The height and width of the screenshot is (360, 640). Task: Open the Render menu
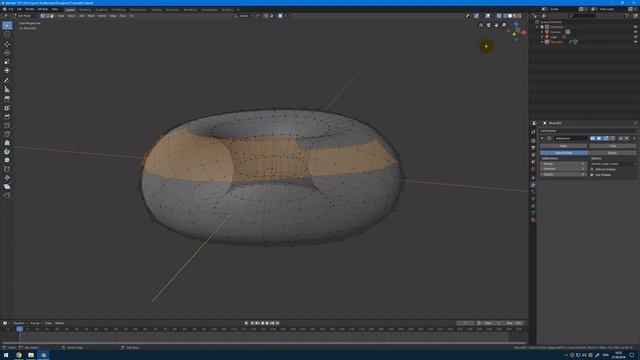point(30,9)
